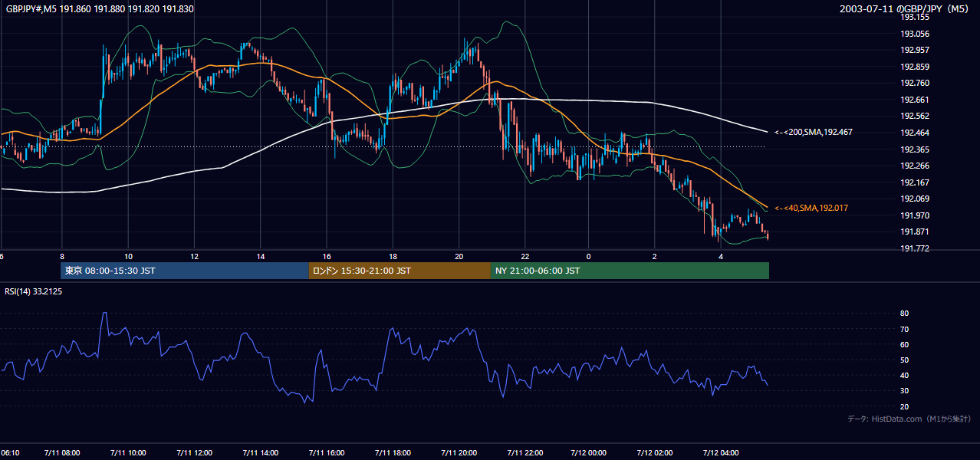The image size is (980, 460).
Task: Click price axis label 192.464
Action: (915, 133)
